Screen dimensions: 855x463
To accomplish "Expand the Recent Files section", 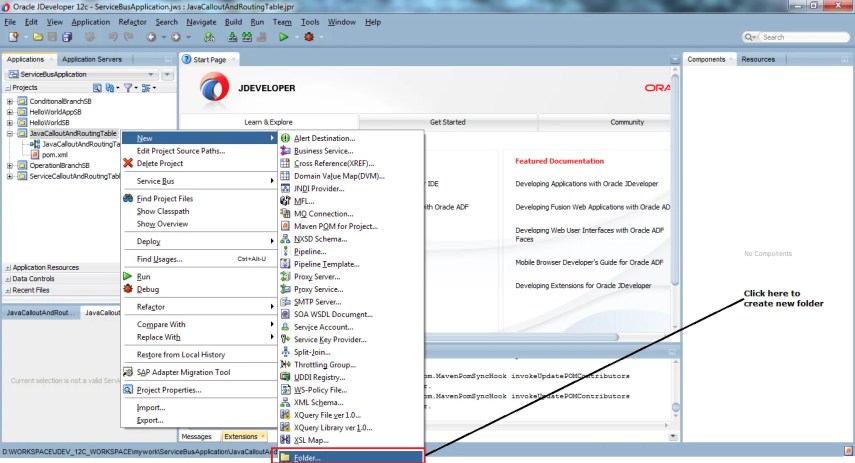I will click(8, 290).
